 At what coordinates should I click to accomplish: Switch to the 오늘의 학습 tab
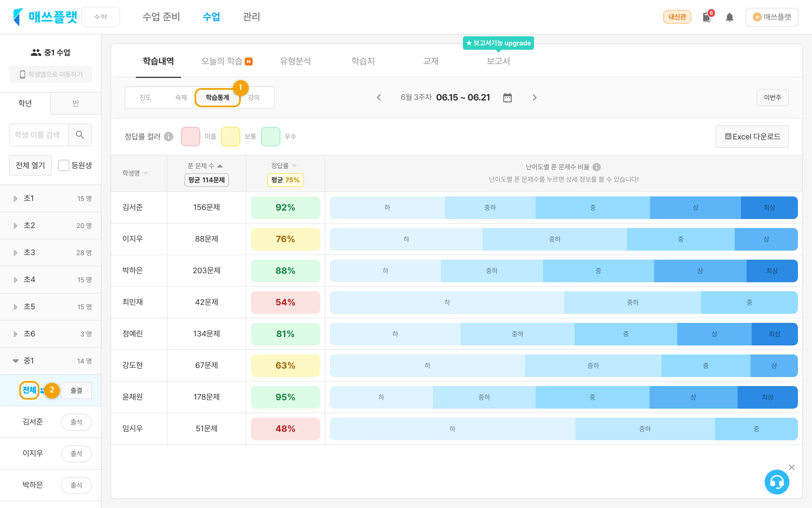[x=227, y=61]
